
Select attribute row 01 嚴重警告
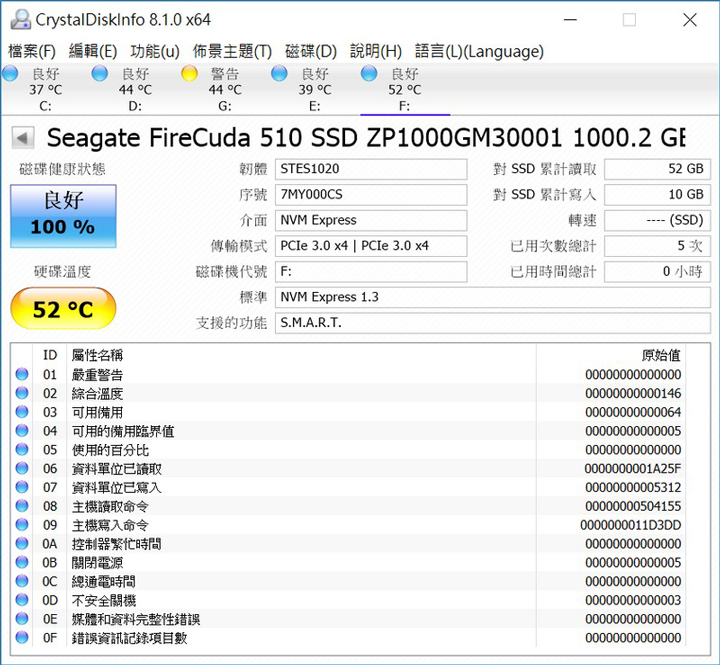[349, 375]
